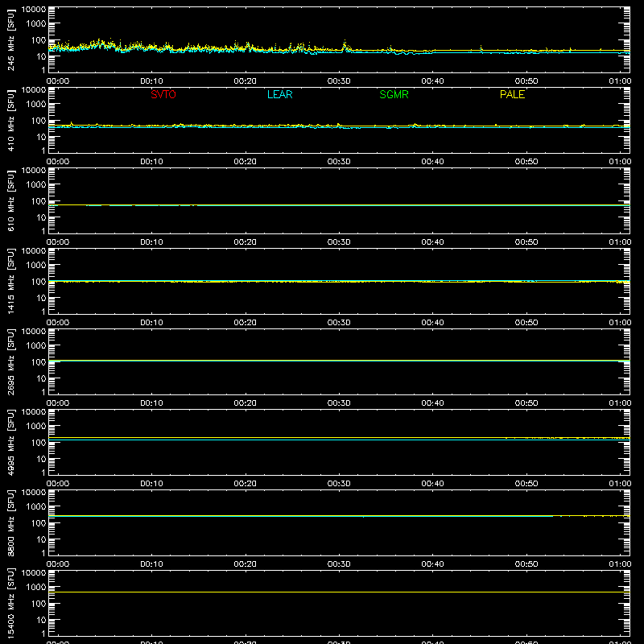This screenshot has height=644, width=644.
Task: Click 00:30 tick label below 245 MHz plot
Action: (x=339, y=81)
